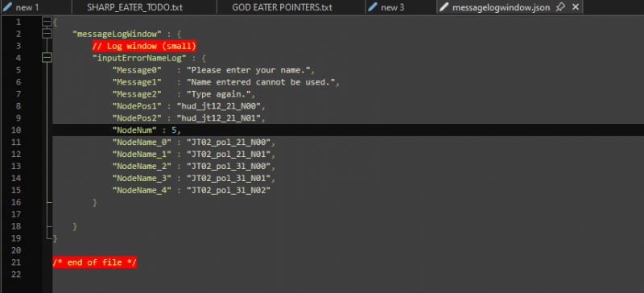Click the "Message0" key

pos(137,70)
